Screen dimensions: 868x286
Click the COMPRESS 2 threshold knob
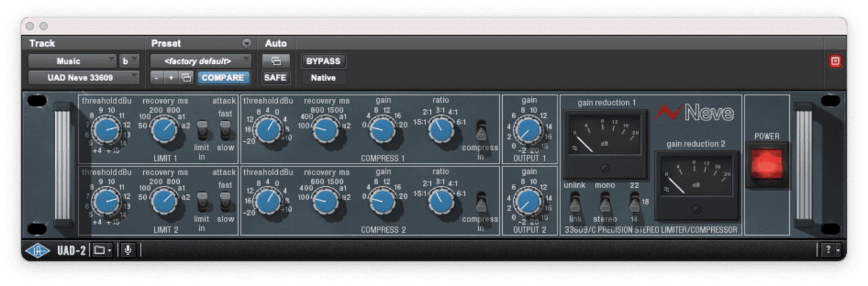coord(268,202)
